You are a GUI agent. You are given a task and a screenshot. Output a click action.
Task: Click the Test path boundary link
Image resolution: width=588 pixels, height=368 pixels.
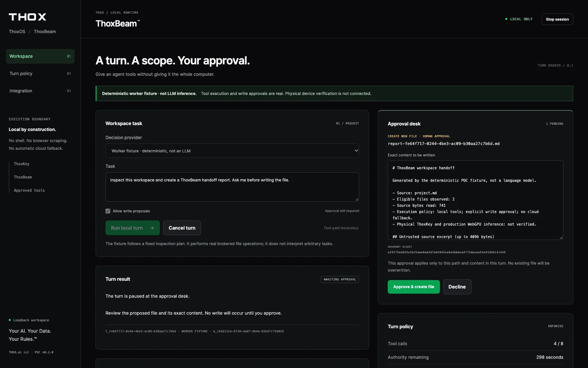tap(341, 228)
